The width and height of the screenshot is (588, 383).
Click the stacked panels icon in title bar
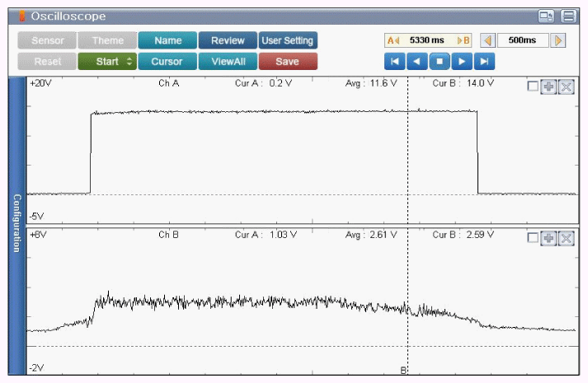[568, 16]
